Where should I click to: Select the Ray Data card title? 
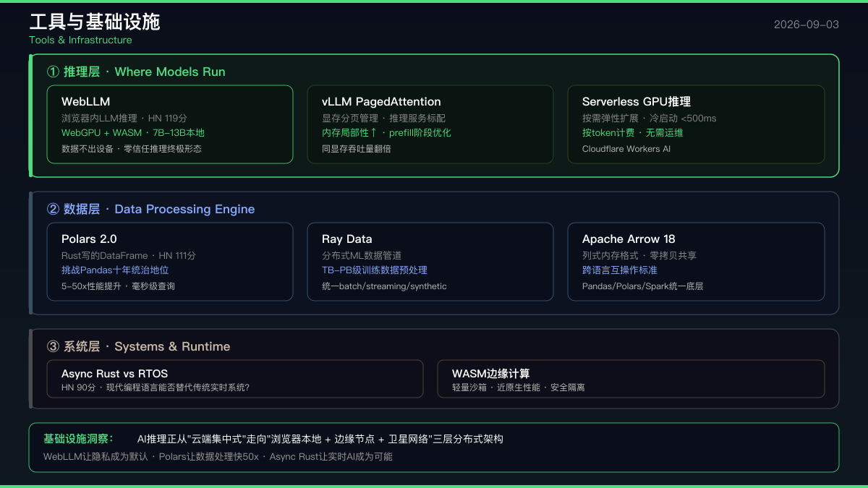347,239
